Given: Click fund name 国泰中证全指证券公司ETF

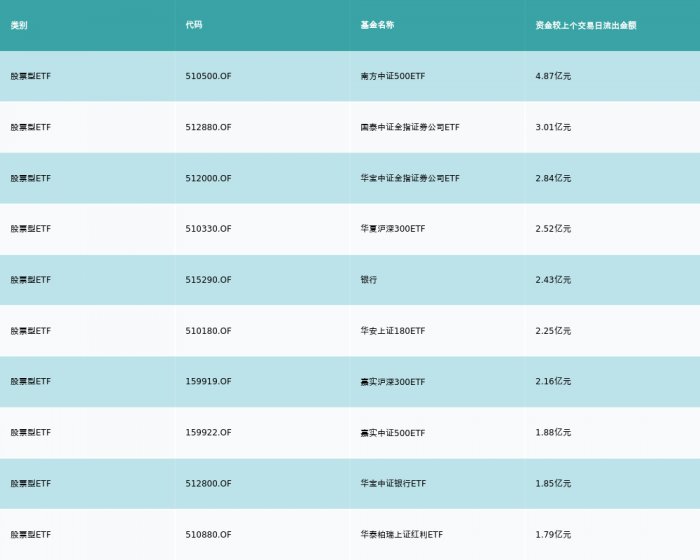Looking at the screenshot, I should coord(410,127).
